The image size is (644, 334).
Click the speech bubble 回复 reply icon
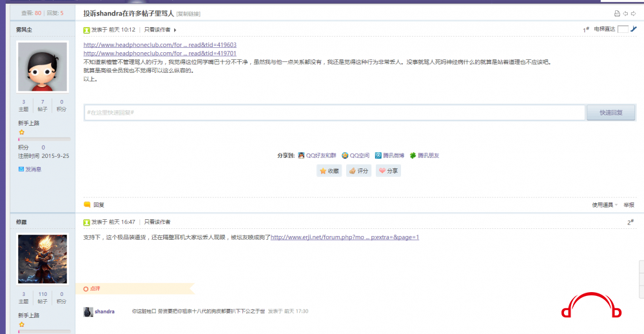pyautogui.click(x=87, y=204)
